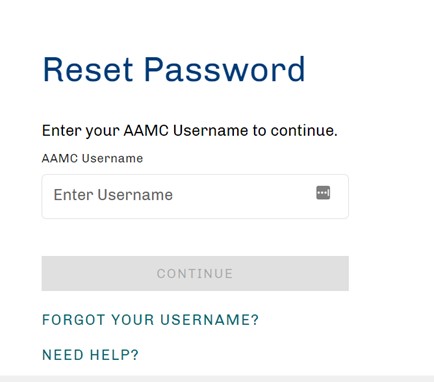
Task: Click the word HELP in the bottom link
Action: (114, 355)
